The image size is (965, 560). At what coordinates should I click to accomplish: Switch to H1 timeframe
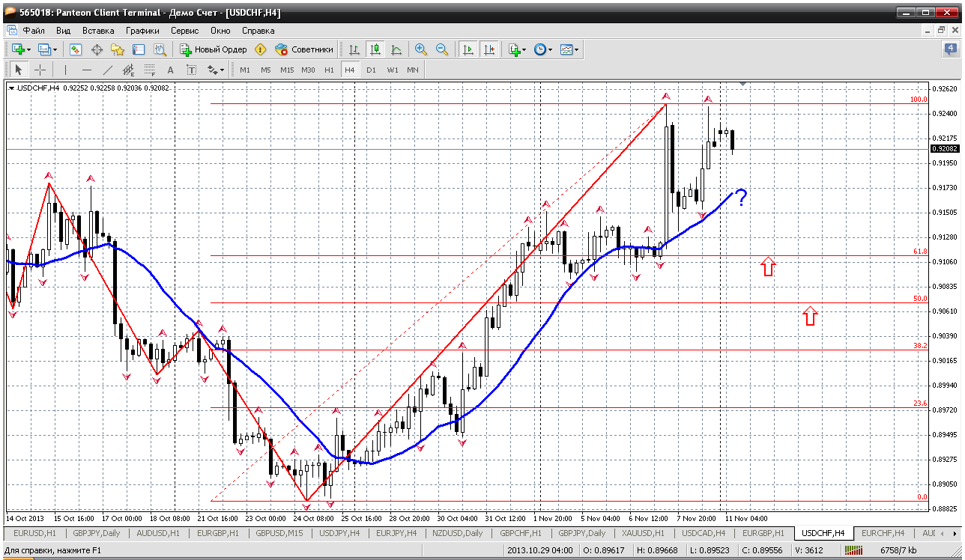coord(329,70)
